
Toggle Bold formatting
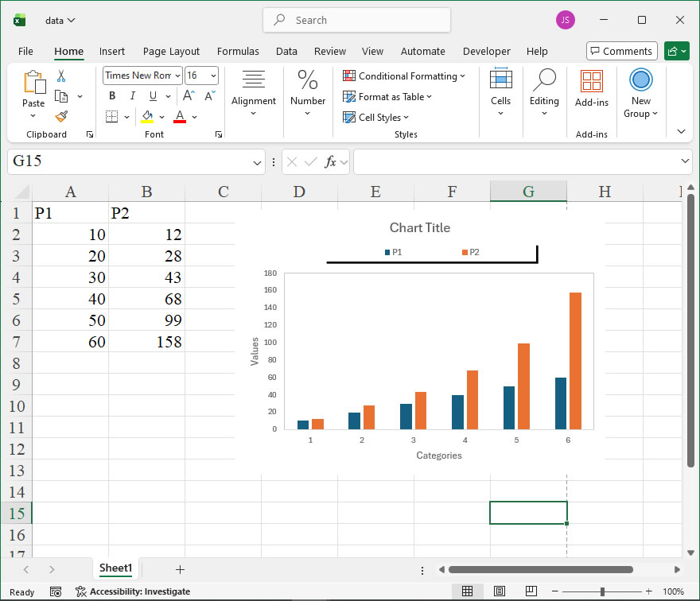tap(112, 96)
